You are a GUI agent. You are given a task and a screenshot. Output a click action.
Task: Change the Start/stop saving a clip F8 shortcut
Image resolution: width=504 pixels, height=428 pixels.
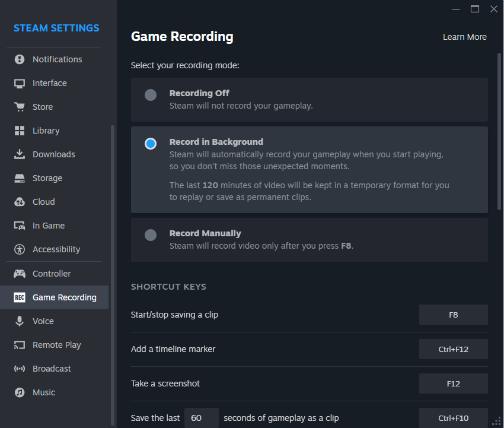pyautogui.click(x=453, y=315)
